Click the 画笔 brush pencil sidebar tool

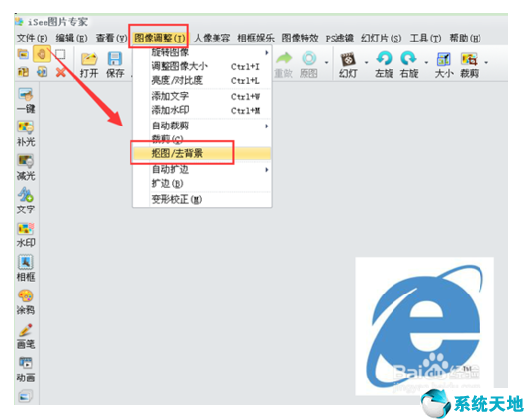pyautogui.click(x=26, y=336)
